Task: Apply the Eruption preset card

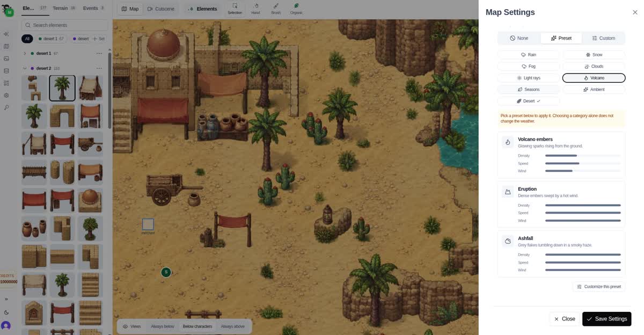Action: click(x=561, y=204)
